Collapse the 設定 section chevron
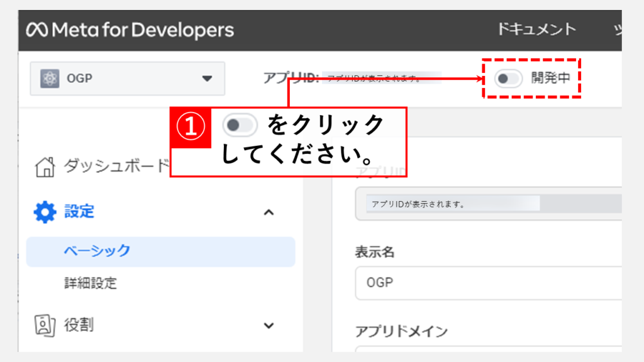 pos(269,212)
